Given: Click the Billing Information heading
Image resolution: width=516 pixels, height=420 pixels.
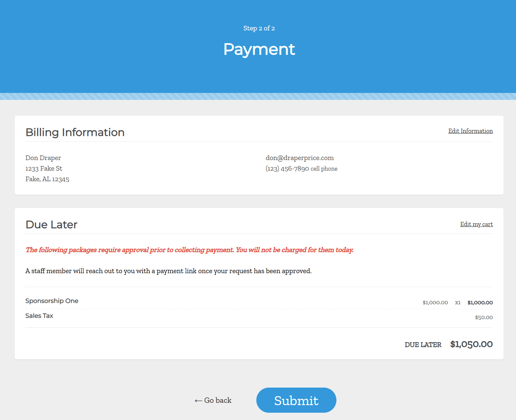Looking at the screenshot, I should [x=75, y=132].
